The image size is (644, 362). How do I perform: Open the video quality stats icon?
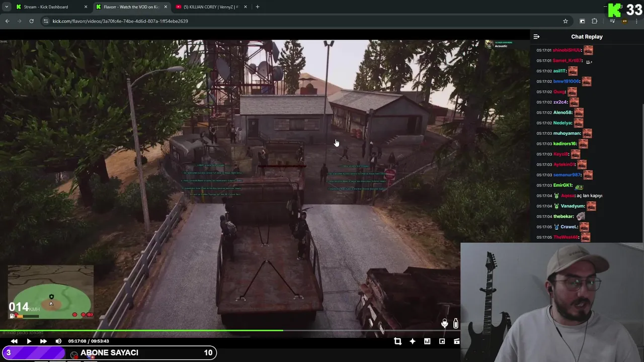[427, 341]
